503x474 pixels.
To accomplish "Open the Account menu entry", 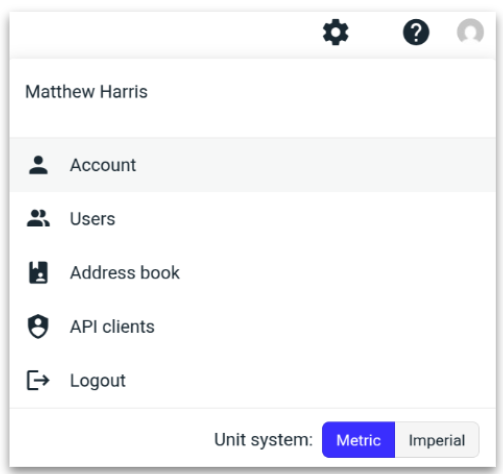I will click(x=253, y=165).
